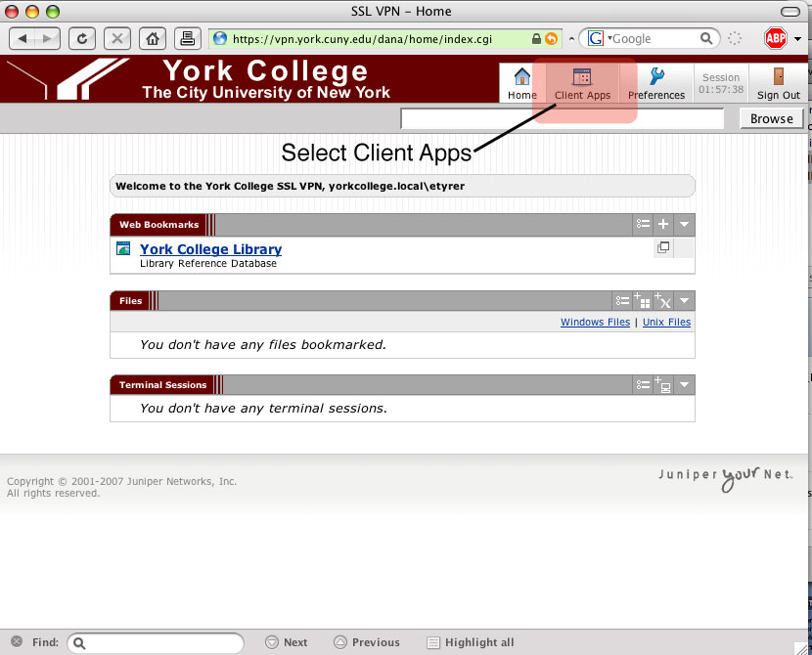Add a new web bookmark with plus icon
This screenshot has height=655, width=812.
tap(663, 224)
